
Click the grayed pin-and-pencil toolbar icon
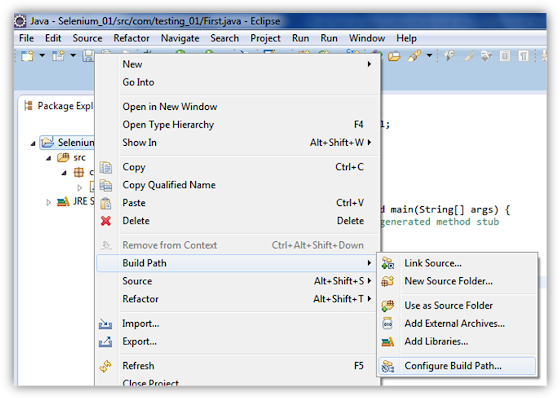click(449, 56)
